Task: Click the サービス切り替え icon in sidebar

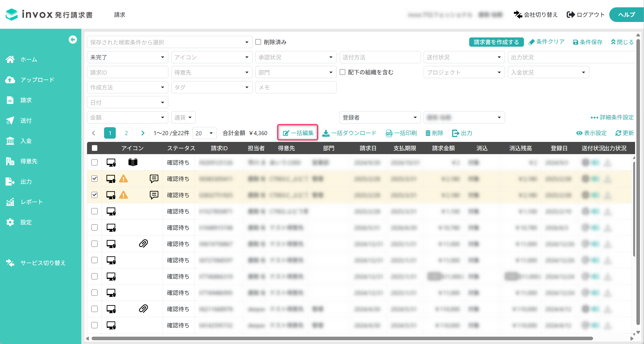Action: click(10, 263)
